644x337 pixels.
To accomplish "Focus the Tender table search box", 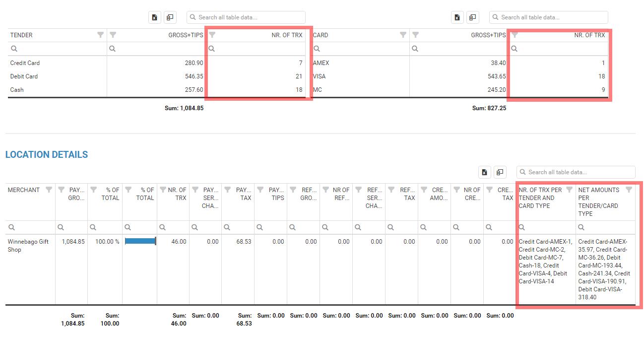I will [x=246, y=17].
